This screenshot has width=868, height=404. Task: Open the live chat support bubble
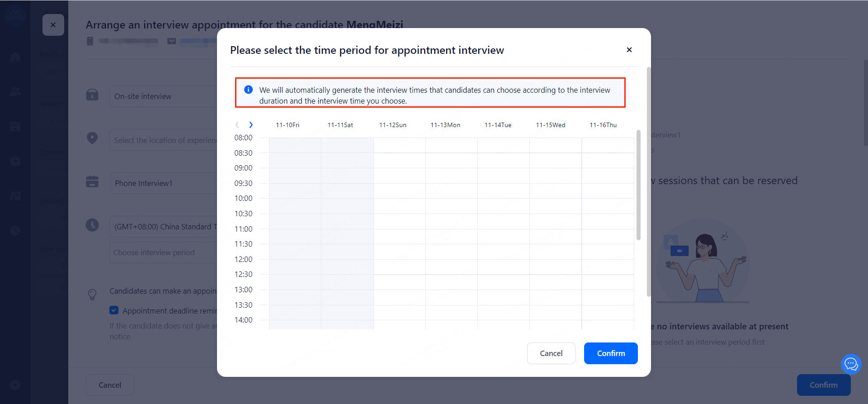[x=851, y=364]
